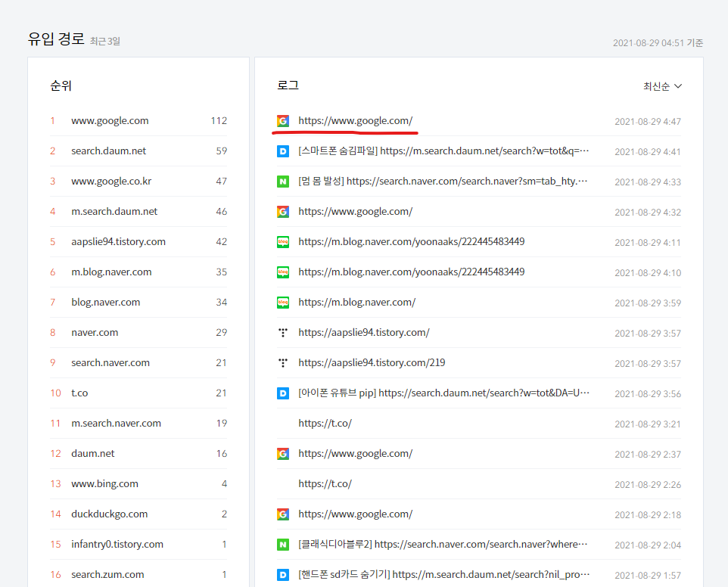Open the https://m.blog.naver.com/ log link
728x587 pixels.
tap(356, 302)
